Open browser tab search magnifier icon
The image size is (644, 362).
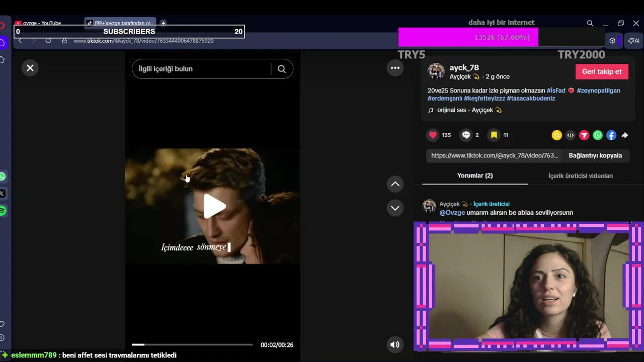click(x=590, y=23)
